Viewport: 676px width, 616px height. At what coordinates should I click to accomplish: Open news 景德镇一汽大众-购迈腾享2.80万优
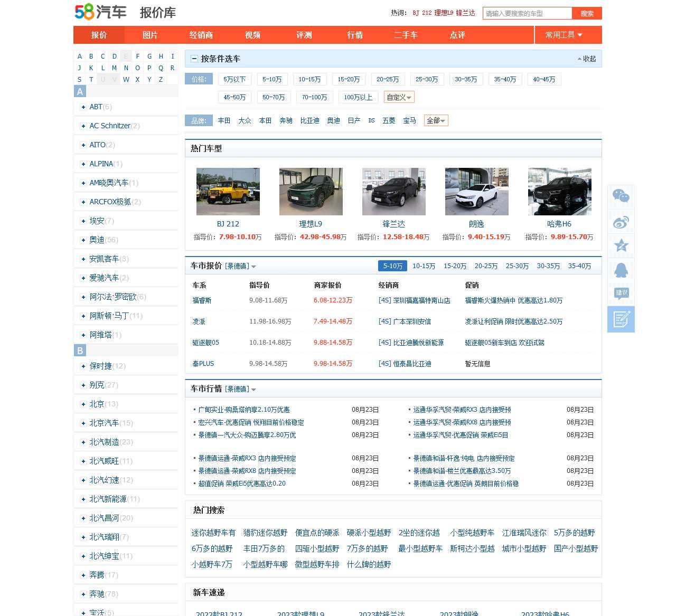coord(247,435)
